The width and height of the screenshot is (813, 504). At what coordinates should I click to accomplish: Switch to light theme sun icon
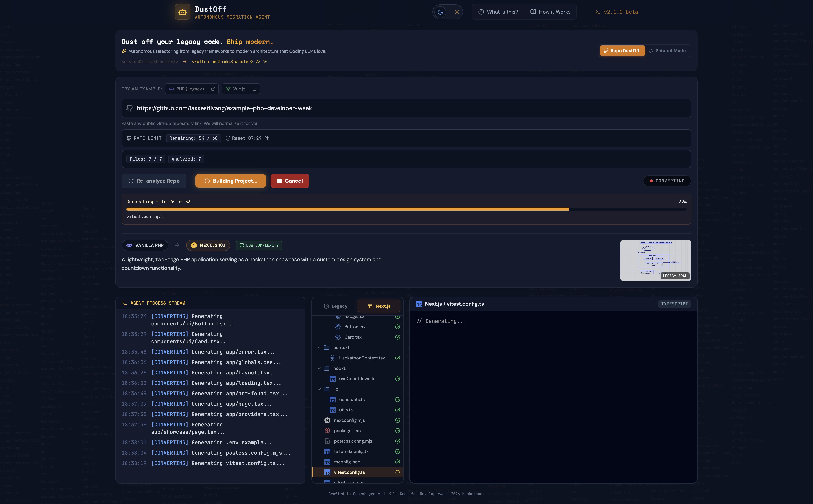click(x=457, y=12)
